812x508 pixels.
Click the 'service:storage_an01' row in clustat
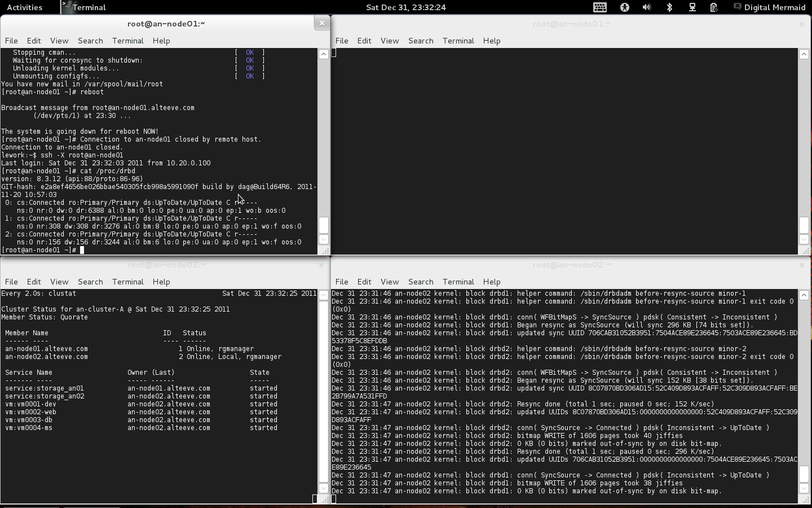point(141,388)
